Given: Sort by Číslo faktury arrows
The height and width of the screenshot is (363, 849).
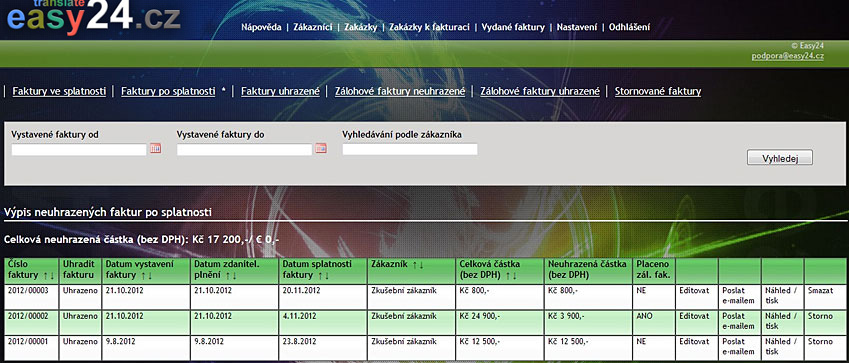Looking at the screenshot, I should [x=49, y=275].
